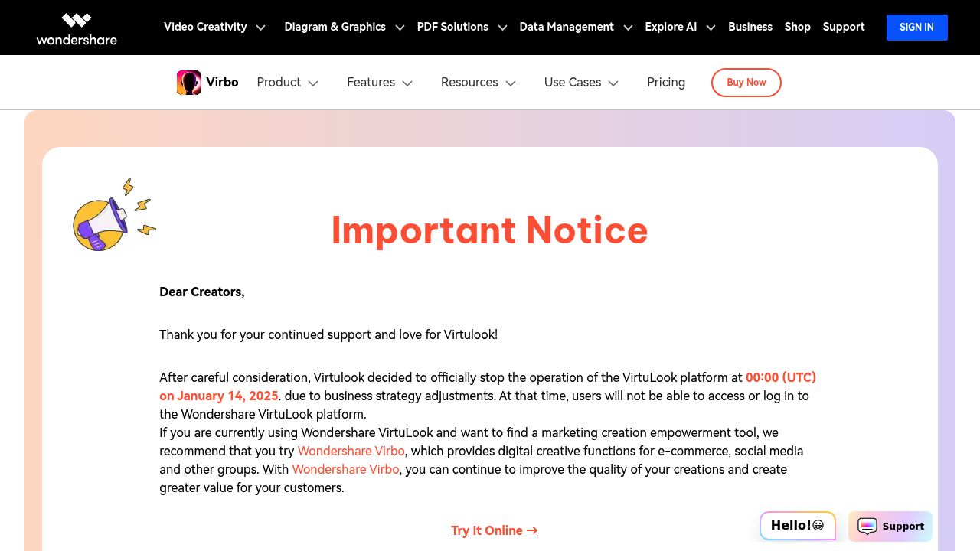Click the Virbo app icon
The image size is (980, 551).
[x=189, y=83]
